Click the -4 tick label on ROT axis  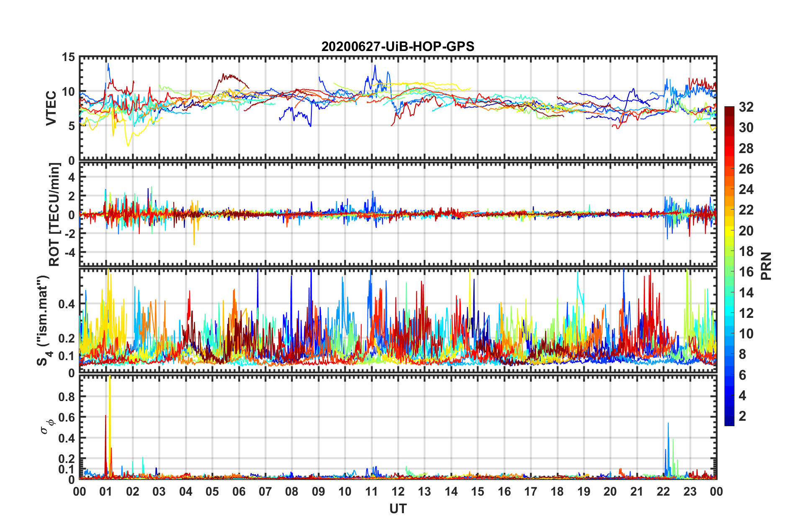(71, 253)
